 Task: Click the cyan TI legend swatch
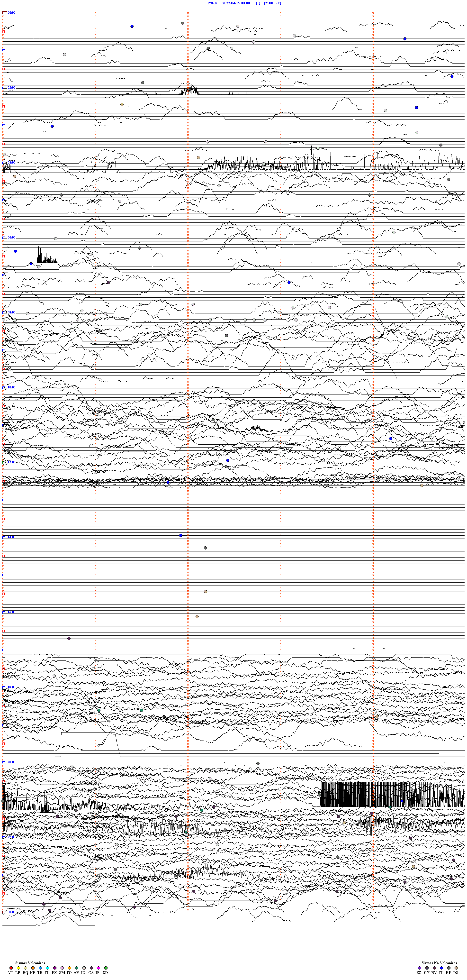coord(47,968)
